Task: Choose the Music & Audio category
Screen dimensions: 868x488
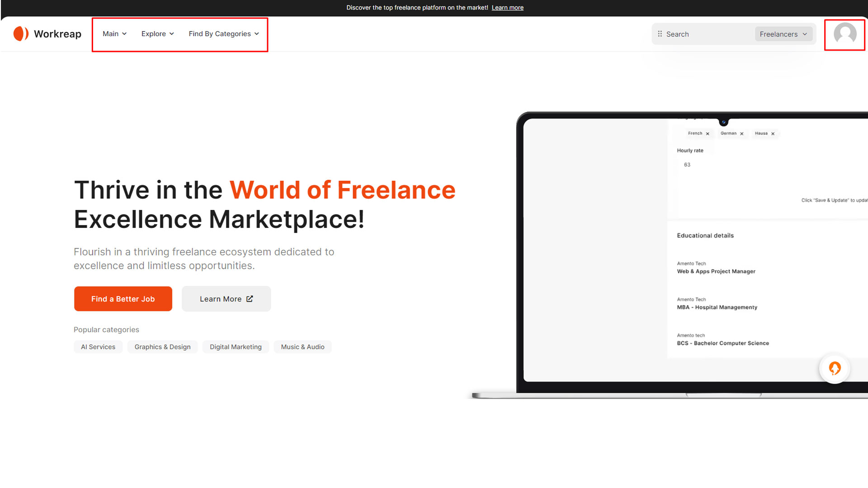Action: point(302,347)
